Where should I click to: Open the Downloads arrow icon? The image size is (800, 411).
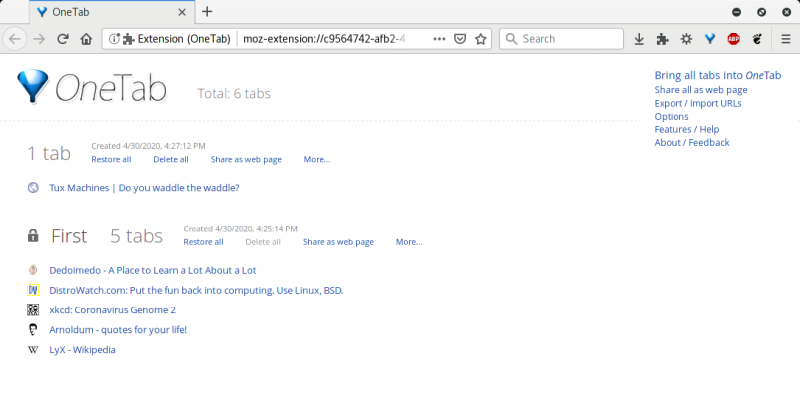click(639, 39)
